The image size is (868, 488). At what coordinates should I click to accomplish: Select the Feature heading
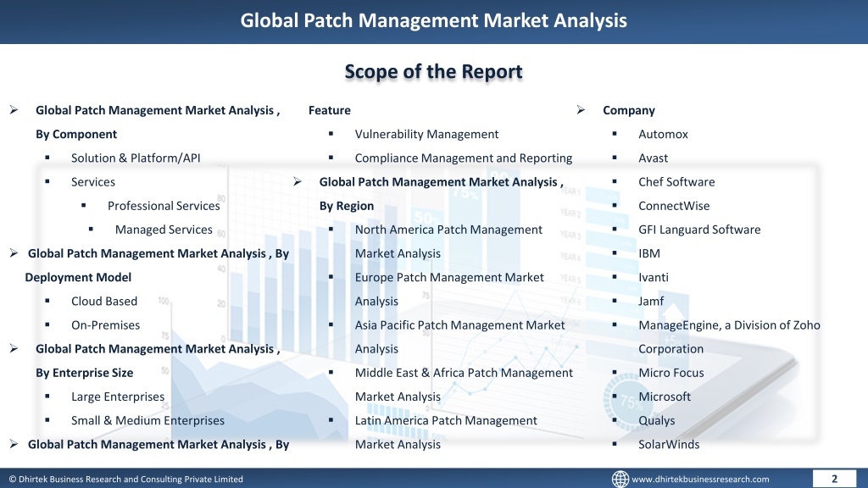pyautogui.click(x=330, y=110)
